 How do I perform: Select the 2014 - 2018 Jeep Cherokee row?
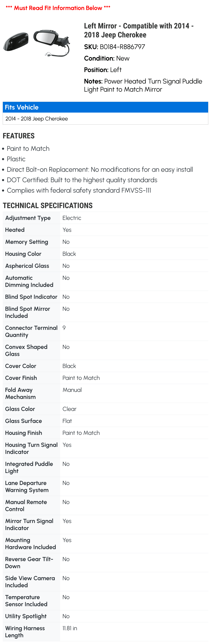point(105,118)
